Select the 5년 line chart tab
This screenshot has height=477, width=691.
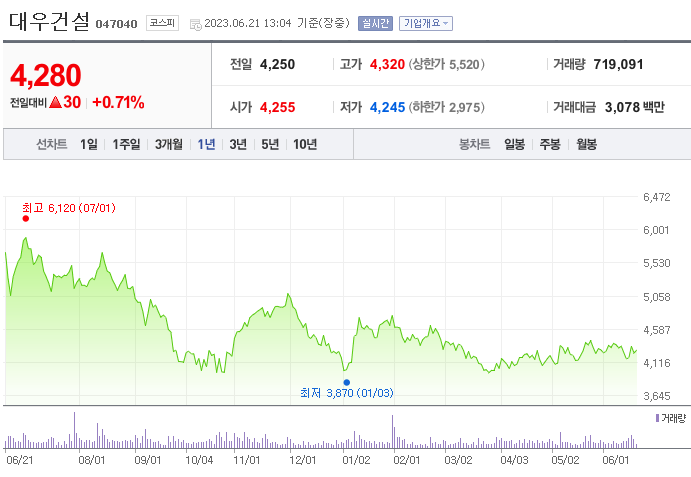(x=270, y=144)
